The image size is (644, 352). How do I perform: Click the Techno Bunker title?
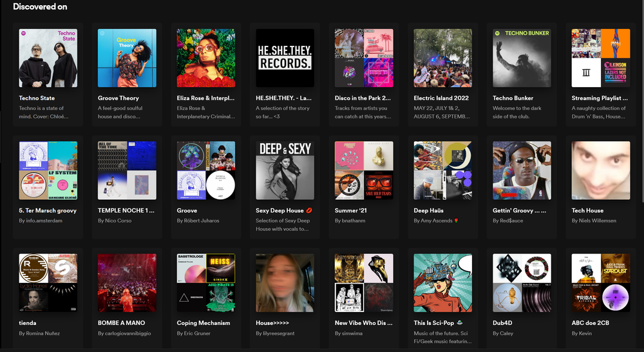pos(513,98)
